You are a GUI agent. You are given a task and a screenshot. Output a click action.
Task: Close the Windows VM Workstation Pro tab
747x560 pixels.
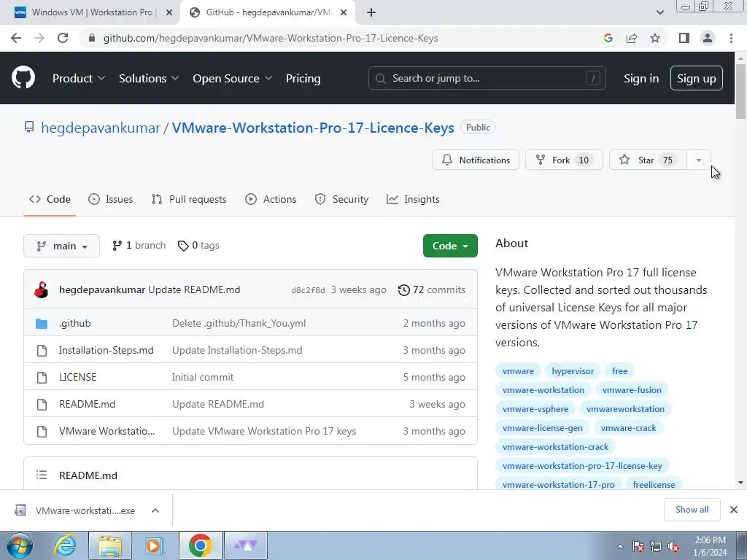(169, 12)
